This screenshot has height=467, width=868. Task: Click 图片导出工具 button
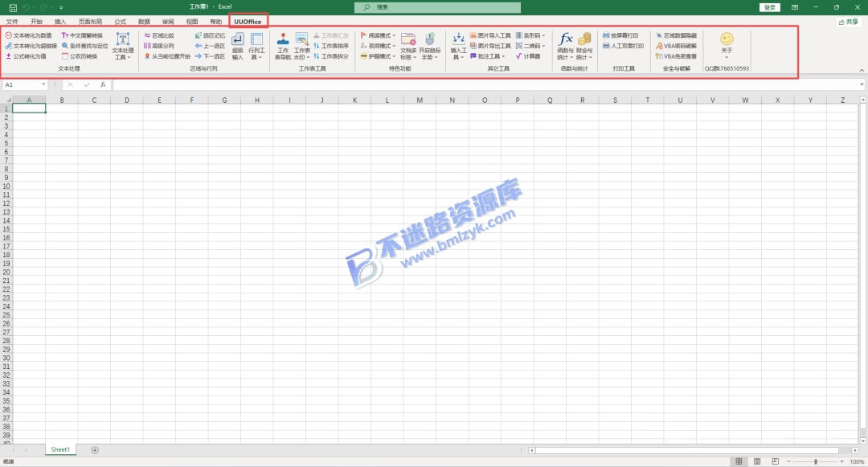click(x=490, y=46)
